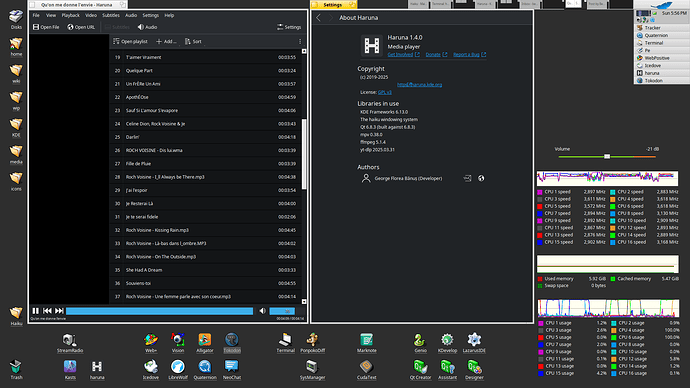690x388 pixels.
Task: Adjust the Haruna volume slider
Action: [282, 311]
